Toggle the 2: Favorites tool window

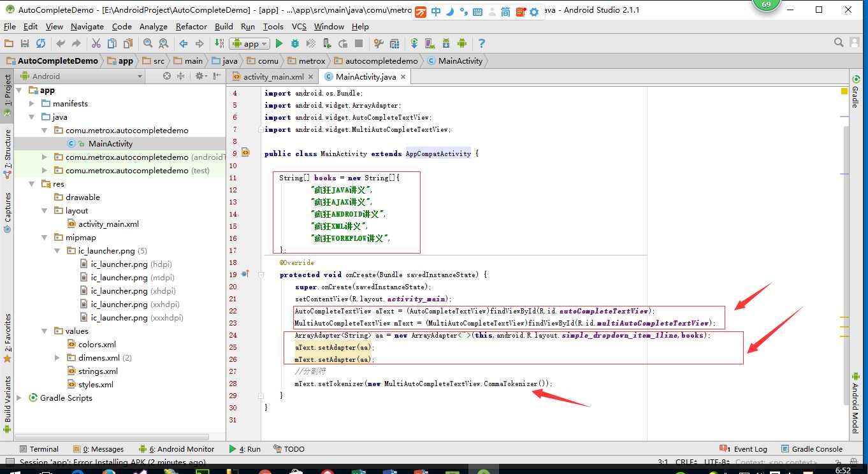[8, 338]
